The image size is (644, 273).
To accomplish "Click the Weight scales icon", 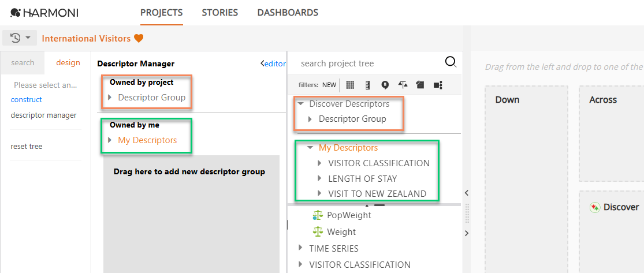I will 318,231.
